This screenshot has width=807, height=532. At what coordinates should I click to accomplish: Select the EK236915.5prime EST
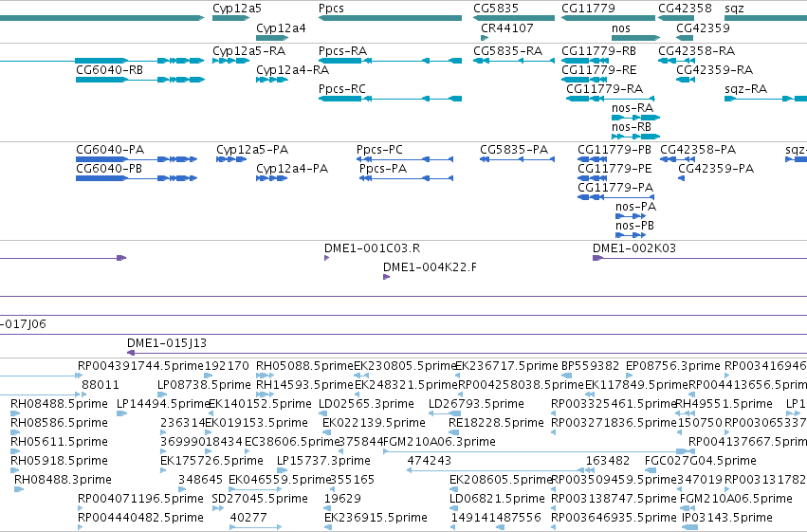tap(328, 527)
